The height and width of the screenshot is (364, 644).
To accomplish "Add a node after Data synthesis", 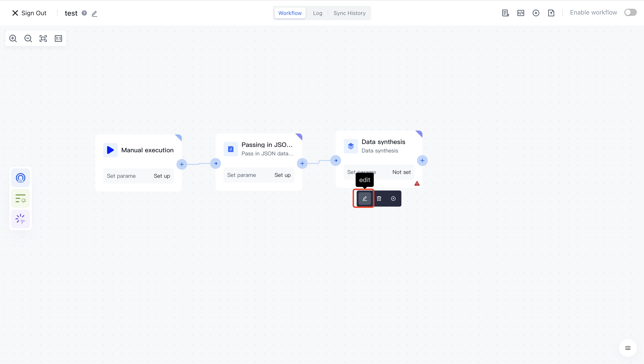I will (422, 161).
